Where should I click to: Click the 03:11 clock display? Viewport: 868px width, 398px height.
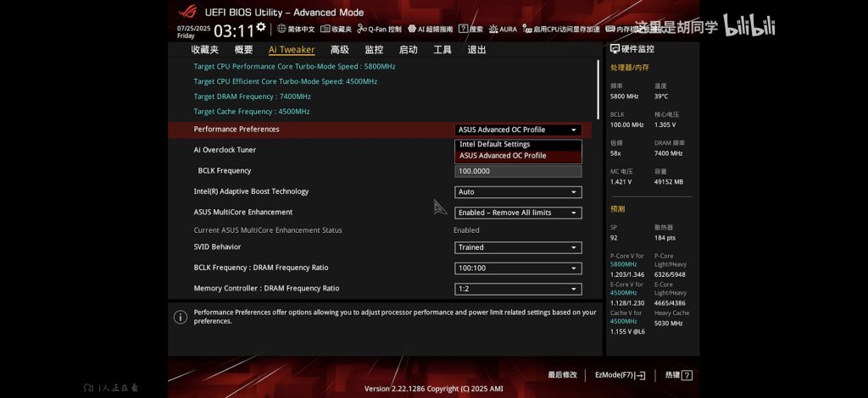point(234,31)
